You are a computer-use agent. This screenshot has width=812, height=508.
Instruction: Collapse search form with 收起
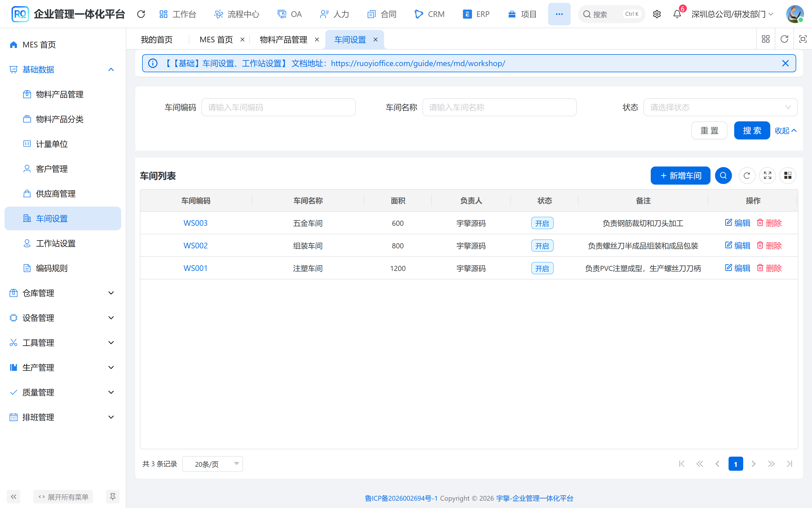785,130
